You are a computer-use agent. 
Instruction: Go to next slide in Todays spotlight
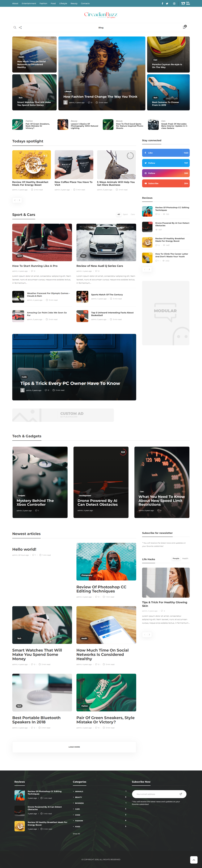pyautogui.click(x=20, y=200)
